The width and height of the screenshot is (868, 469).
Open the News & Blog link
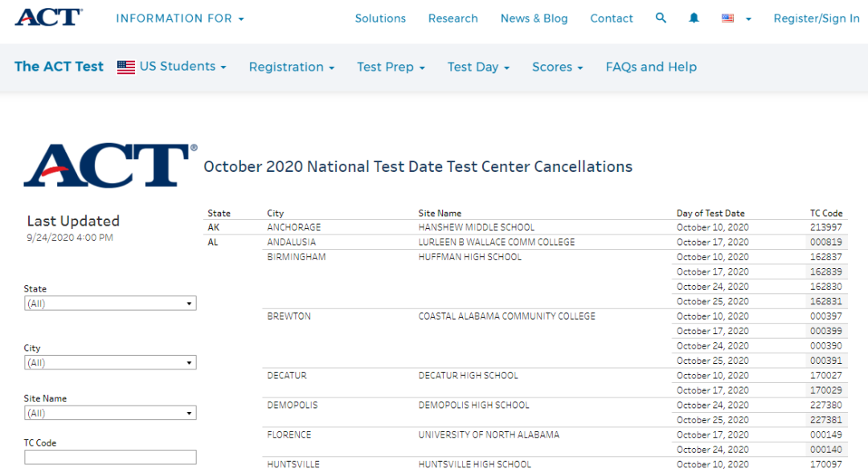534,18
